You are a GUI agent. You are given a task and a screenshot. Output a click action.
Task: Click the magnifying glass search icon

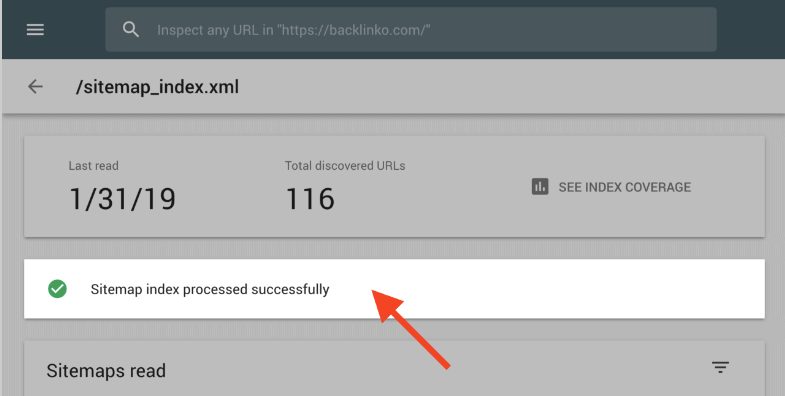(x=131, y=30)
